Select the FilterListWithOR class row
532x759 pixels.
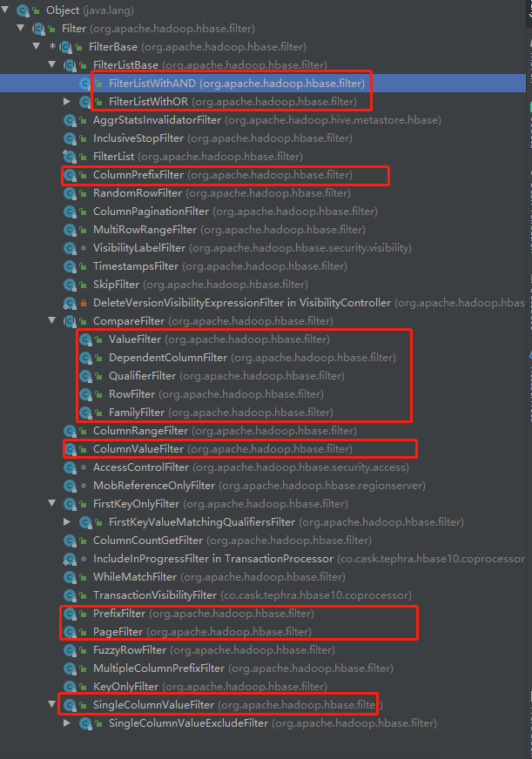[263, 102]
